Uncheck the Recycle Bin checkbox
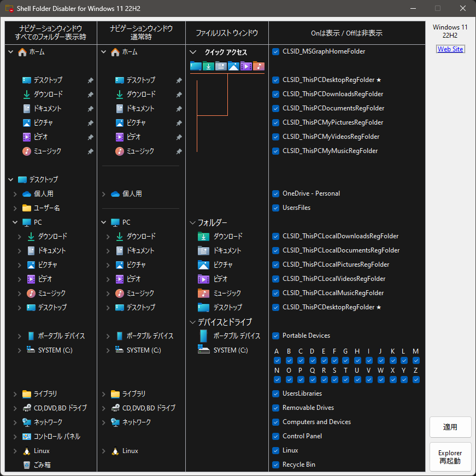The height and width of the screenshot is (476, 476). click(x=275, y=465)
